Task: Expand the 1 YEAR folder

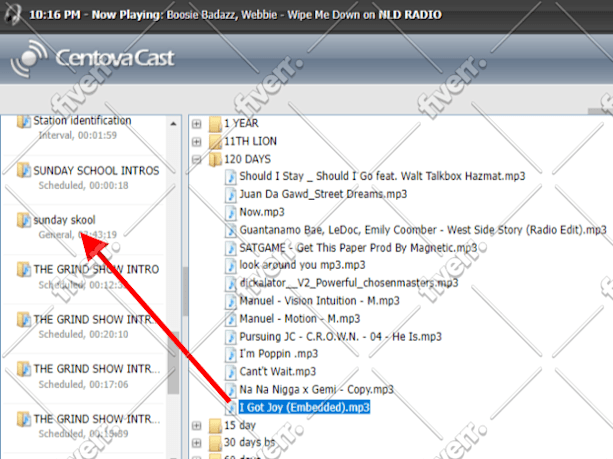Action: click(x=196, y=124)
